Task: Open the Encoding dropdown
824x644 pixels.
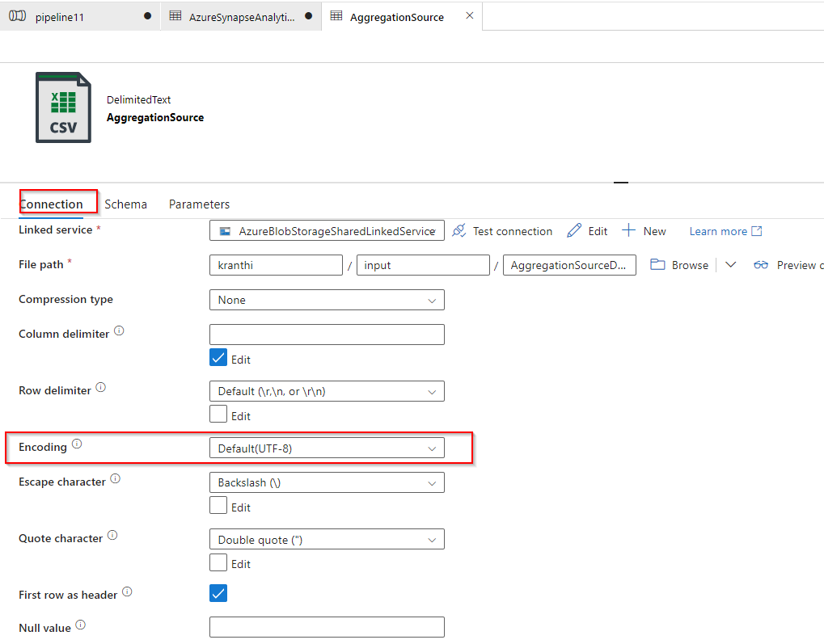Action: coord(327,447)
